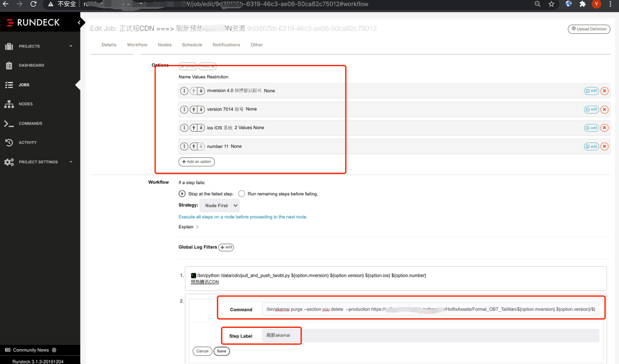Edit the ios option
The image size is (619, 364).
coord(591,128)
